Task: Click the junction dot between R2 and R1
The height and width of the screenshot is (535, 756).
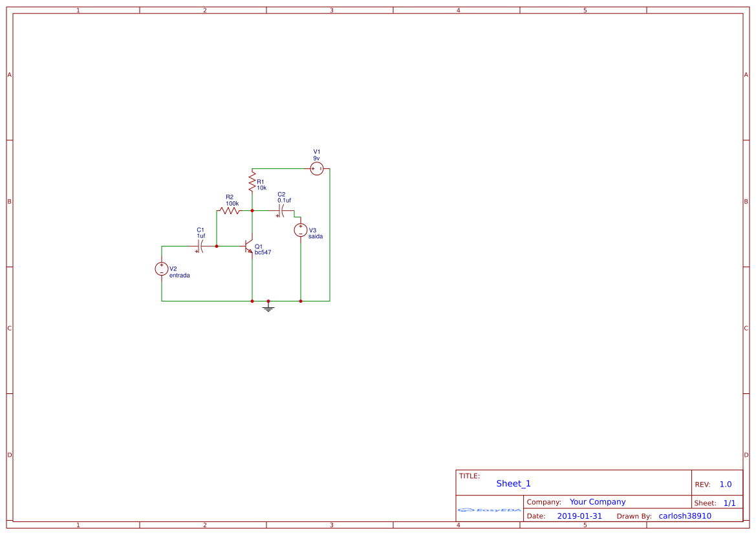Action: point(252,211)
